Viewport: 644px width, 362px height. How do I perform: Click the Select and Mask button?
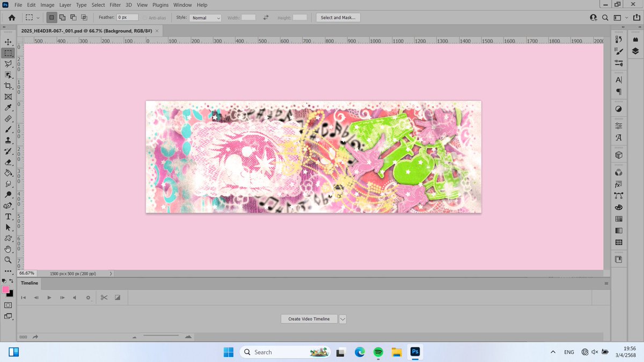[338, 18]
